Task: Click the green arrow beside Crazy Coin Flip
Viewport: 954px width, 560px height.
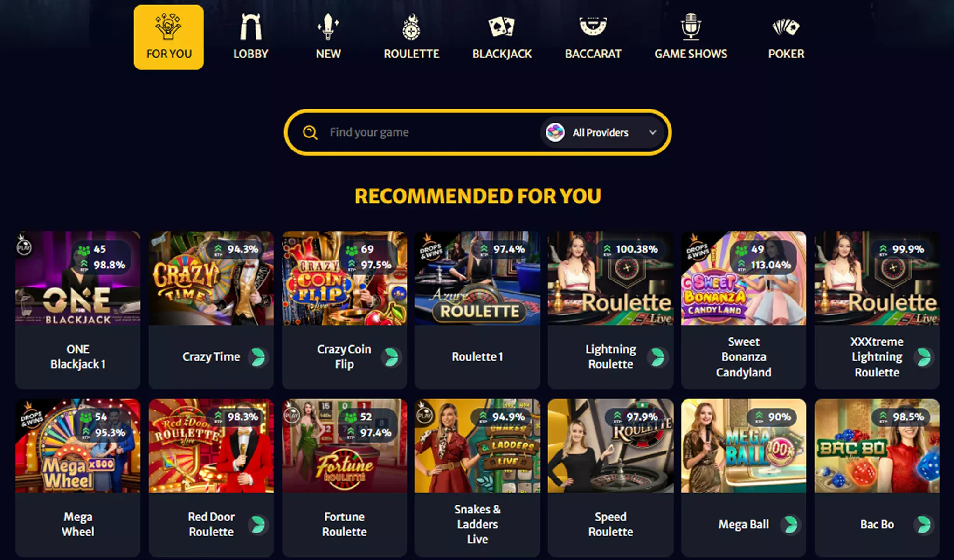Action: click(x=391, y=357)
